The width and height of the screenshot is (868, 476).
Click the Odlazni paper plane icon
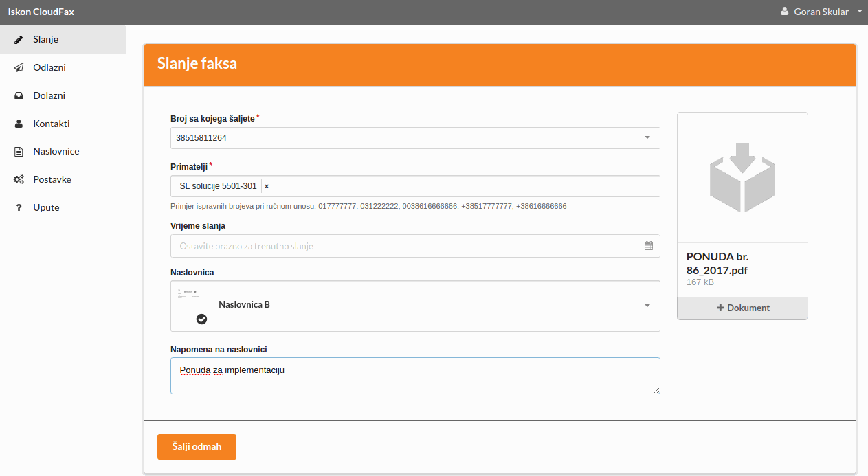pos(19,67)
